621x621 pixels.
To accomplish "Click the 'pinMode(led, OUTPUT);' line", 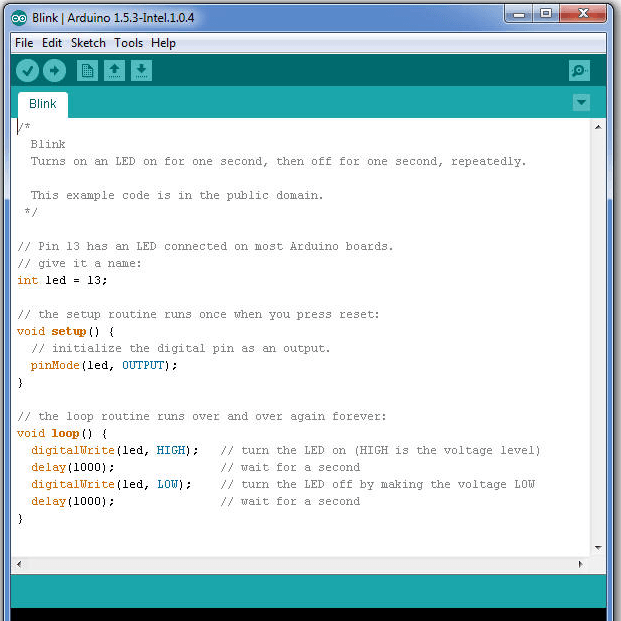I will point(104,365).
